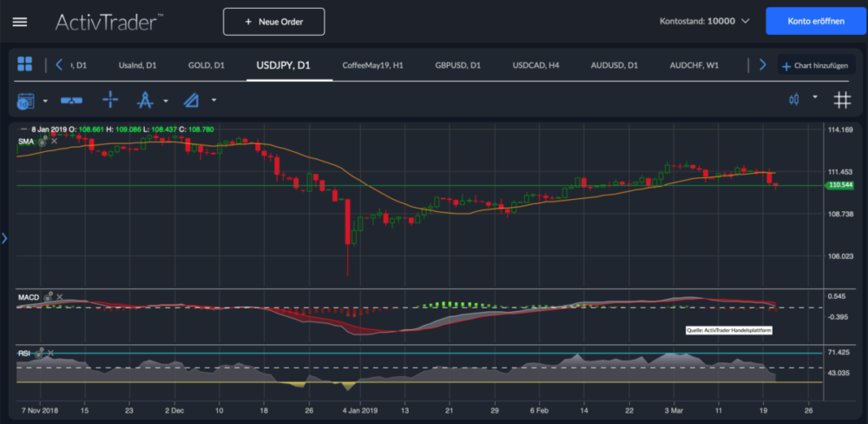
Task: Click the 111.453 price axis value
Action: (839, 172)
